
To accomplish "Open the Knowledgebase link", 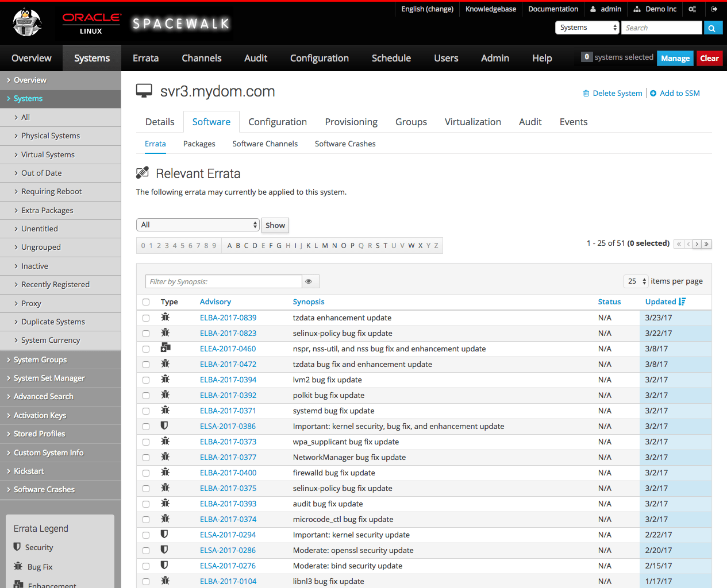I will pos(491,9).
